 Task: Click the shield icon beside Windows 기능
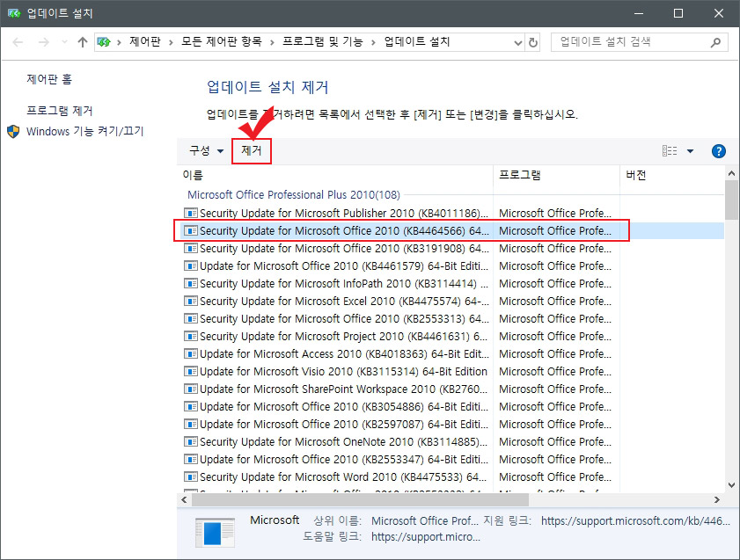(13, 132)
